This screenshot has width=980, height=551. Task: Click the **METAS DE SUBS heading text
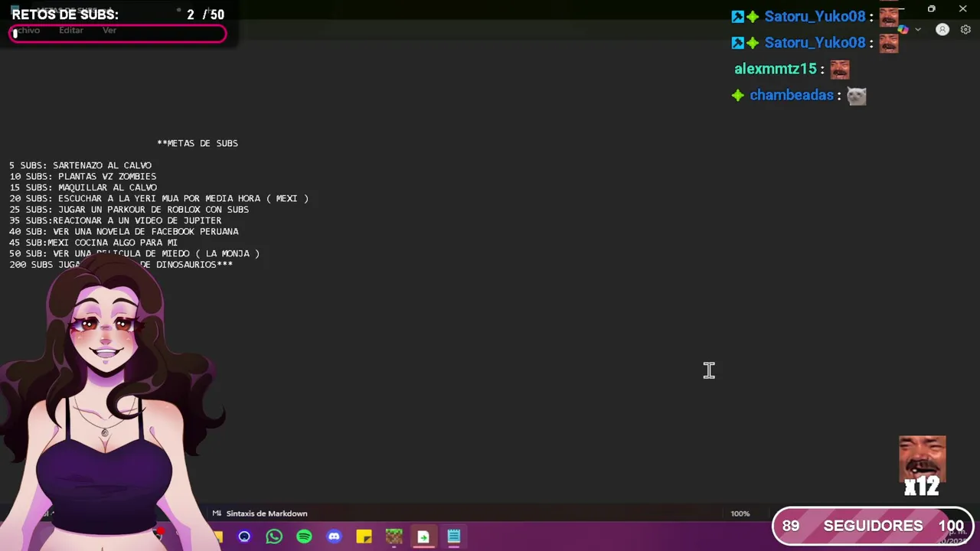coord(198,143)
